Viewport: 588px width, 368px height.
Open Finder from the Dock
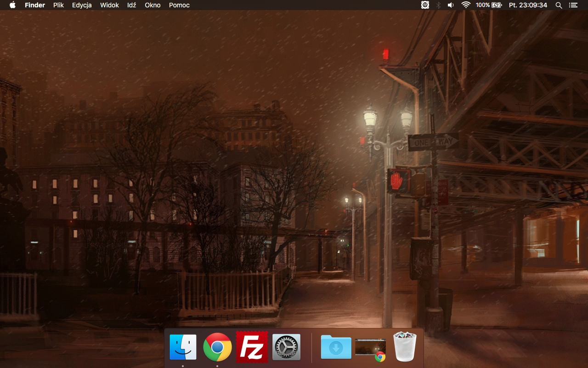[183, 347]
